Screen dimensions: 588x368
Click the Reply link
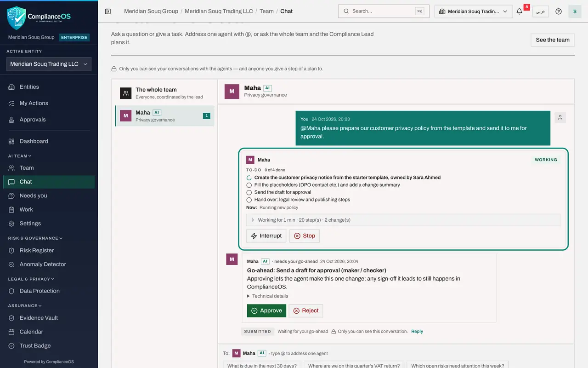(417, 331)
